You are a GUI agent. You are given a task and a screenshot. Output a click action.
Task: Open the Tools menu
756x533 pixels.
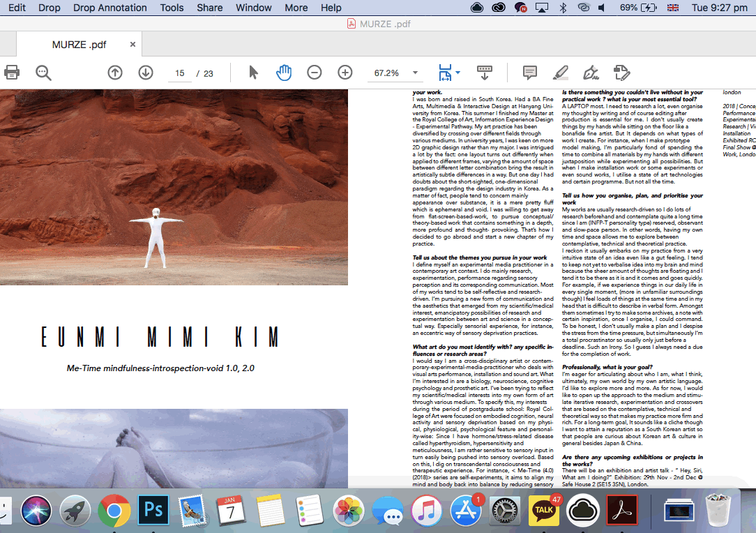tap(172, 8)
